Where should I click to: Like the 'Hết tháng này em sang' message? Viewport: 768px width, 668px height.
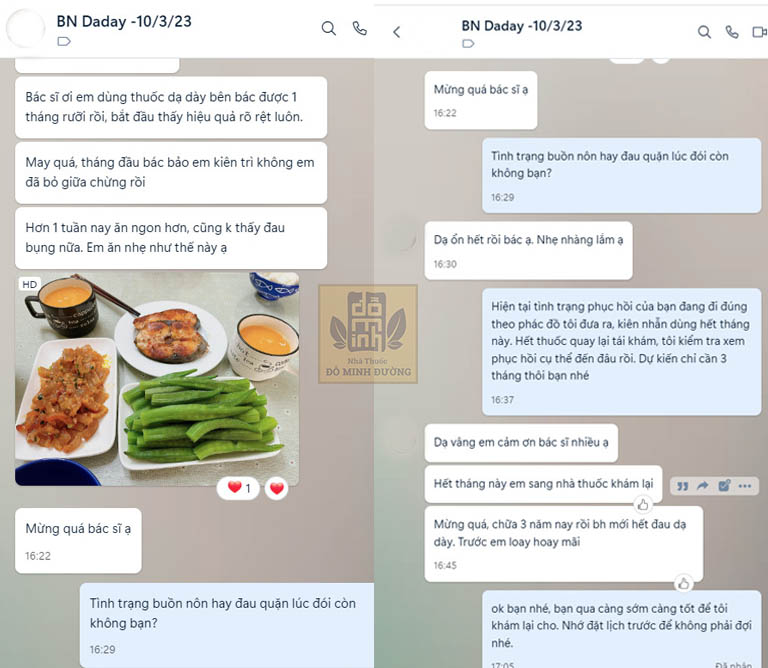click(643, 504)
